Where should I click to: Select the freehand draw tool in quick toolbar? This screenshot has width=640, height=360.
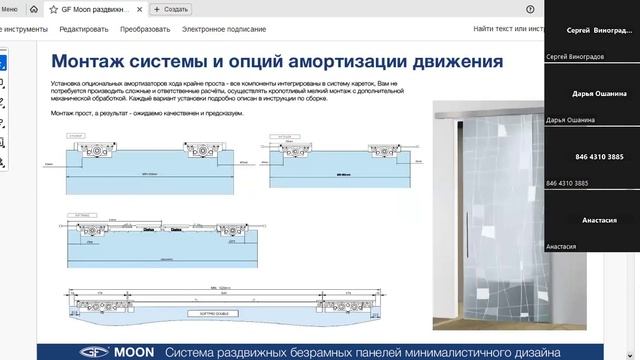tap(2, 123)
